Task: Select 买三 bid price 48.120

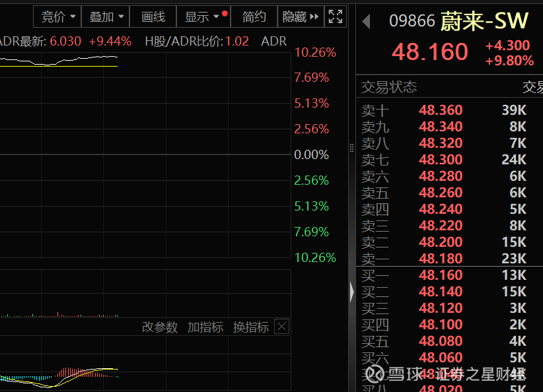Action: 441,308
